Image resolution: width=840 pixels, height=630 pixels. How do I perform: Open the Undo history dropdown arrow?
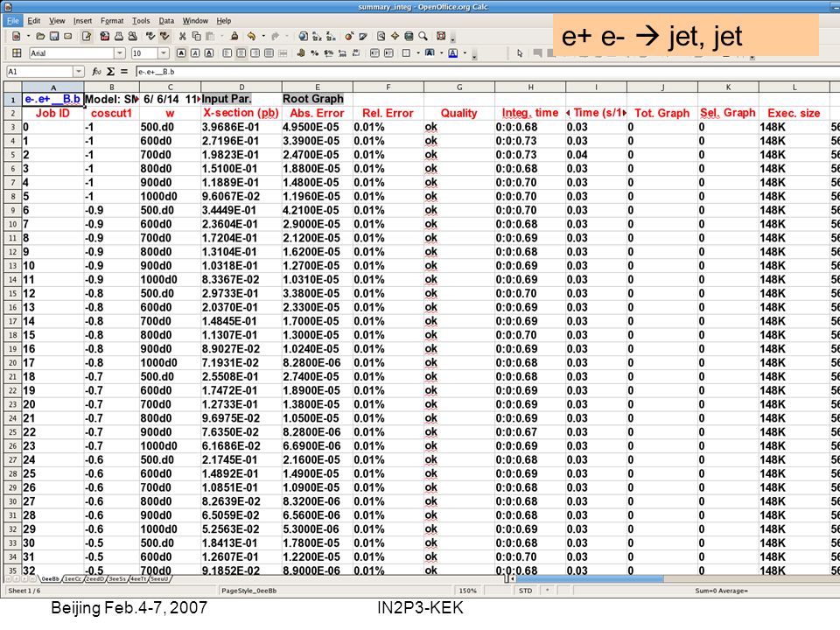pyautogui.click(x=263, y=36)
